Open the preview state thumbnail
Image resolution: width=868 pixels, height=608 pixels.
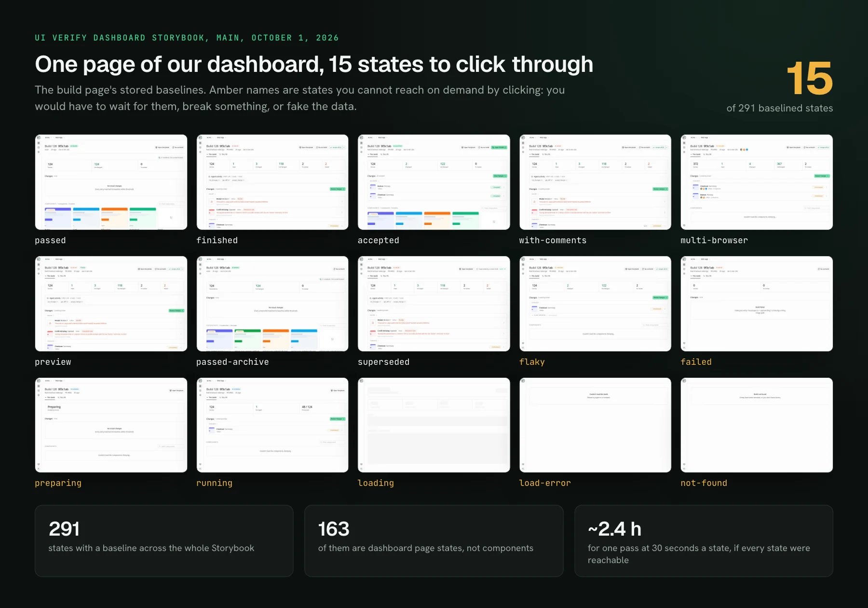pos(111,304)
